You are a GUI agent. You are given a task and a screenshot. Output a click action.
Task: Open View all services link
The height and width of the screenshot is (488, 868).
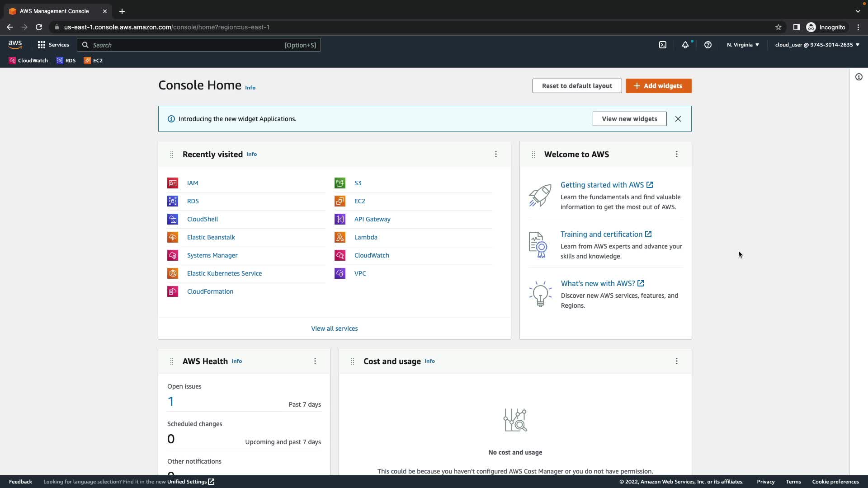(x=334, y=328)
